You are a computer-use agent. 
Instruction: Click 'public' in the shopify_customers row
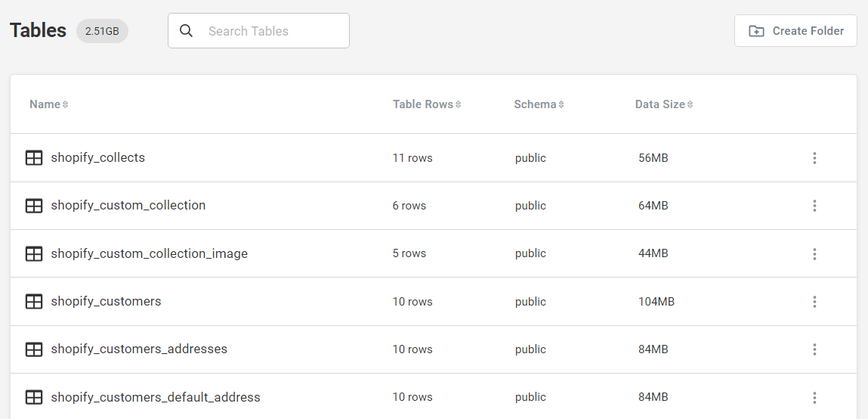(x=530, y=302)
